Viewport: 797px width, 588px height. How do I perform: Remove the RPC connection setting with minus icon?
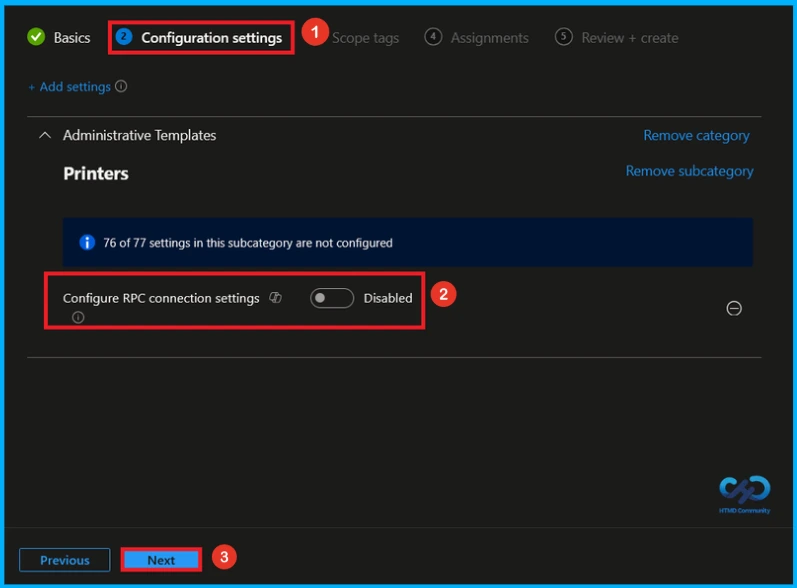pyautogui.click(x=733, y=308)
